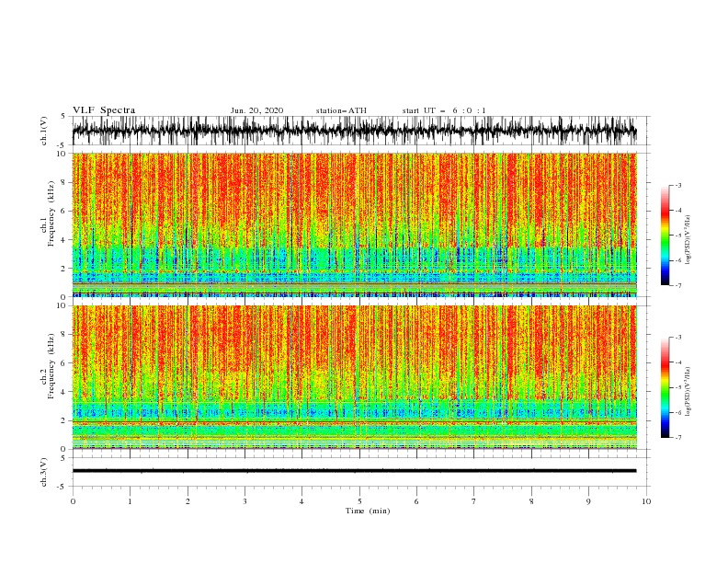
Task: Click time axis tick label '5'
Action: click(359, 501)
